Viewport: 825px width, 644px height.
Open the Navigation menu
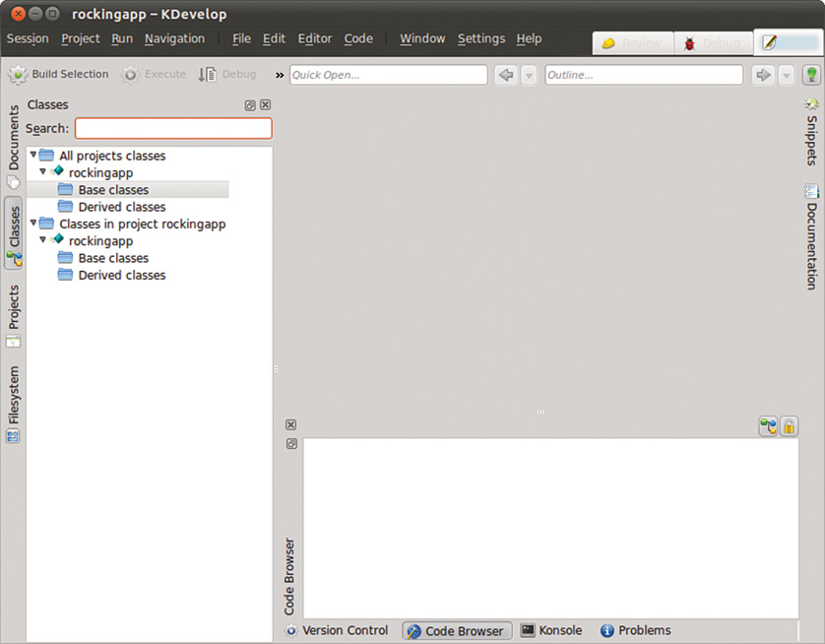coord(174,38)
